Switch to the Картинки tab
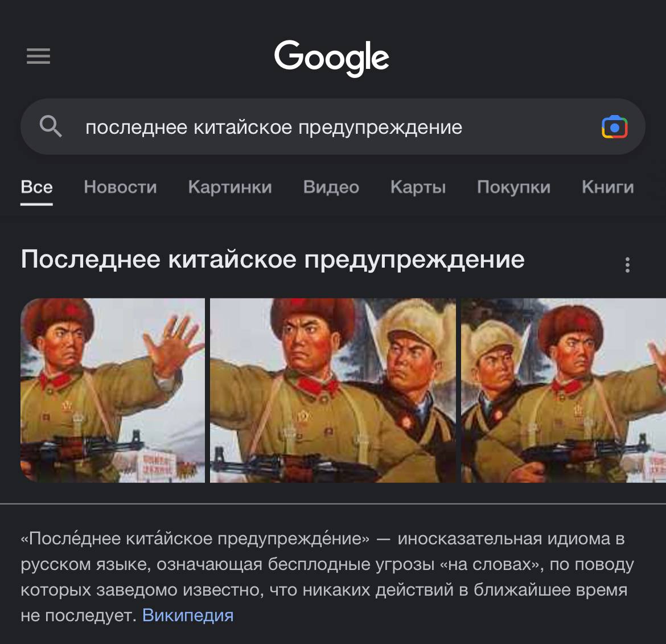666x644 pixels. pos(230,187)
